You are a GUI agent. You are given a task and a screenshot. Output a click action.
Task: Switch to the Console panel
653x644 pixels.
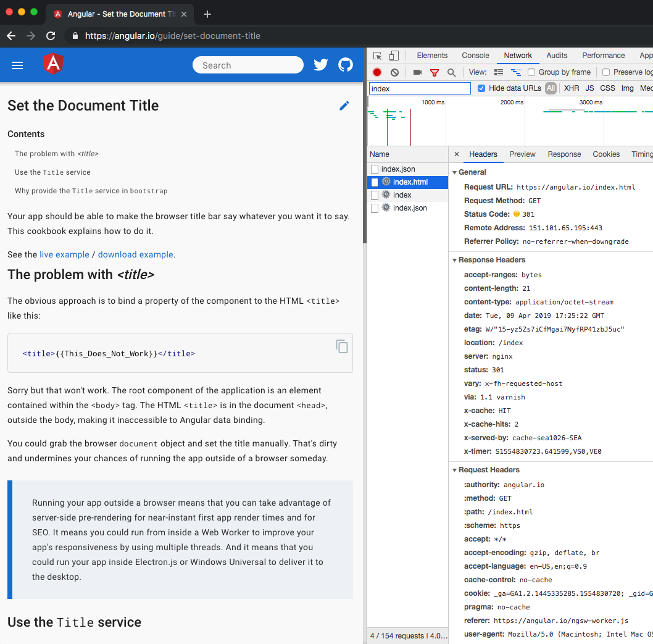(x=475, y=55)
